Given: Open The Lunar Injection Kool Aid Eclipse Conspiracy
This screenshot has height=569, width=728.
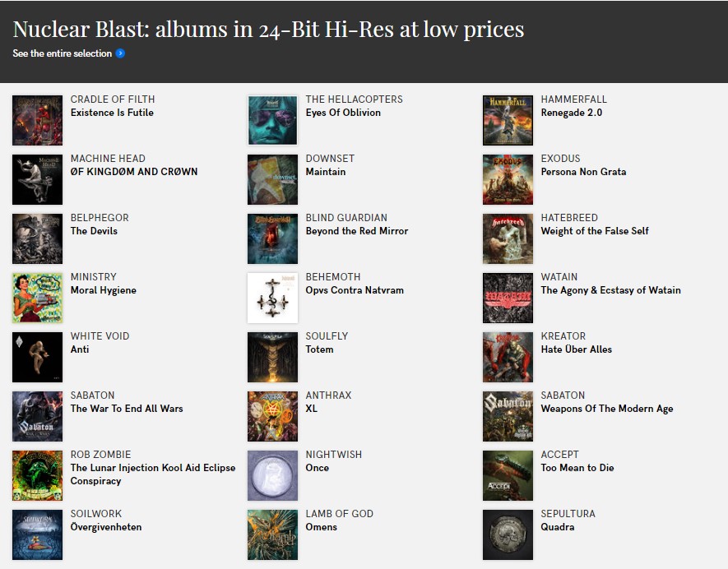Looking at the screenshot, I should [153, 474].
